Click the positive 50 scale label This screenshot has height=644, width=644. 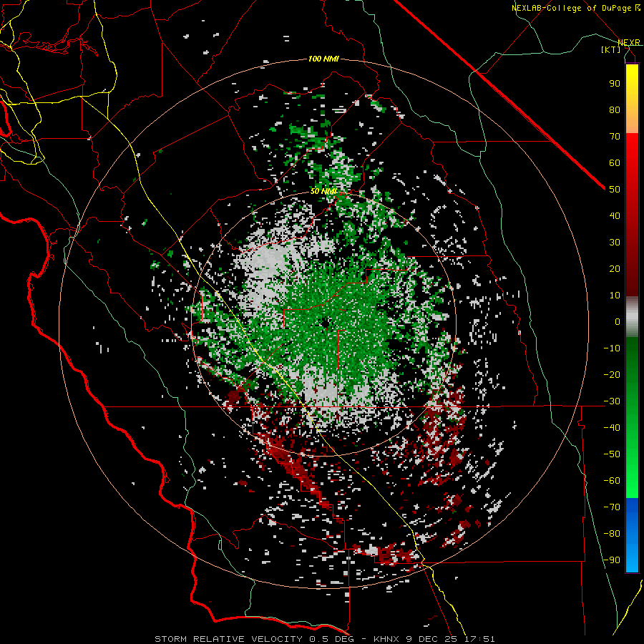coord(615,190)
